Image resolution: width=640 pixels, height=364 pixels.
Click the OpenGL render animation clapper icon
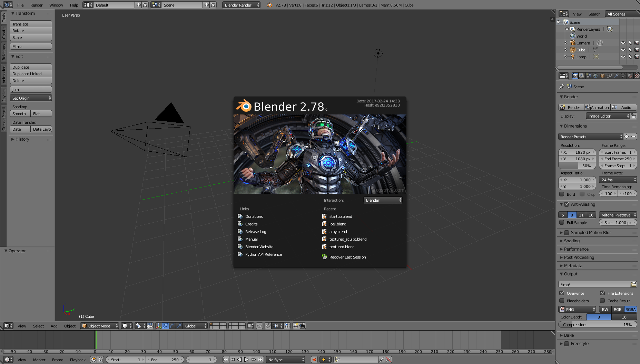(302, 326)
